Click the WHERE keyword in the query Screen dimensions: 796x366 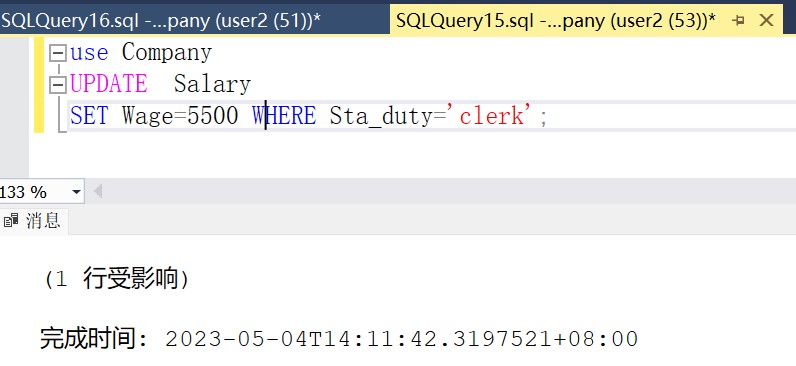284,116
